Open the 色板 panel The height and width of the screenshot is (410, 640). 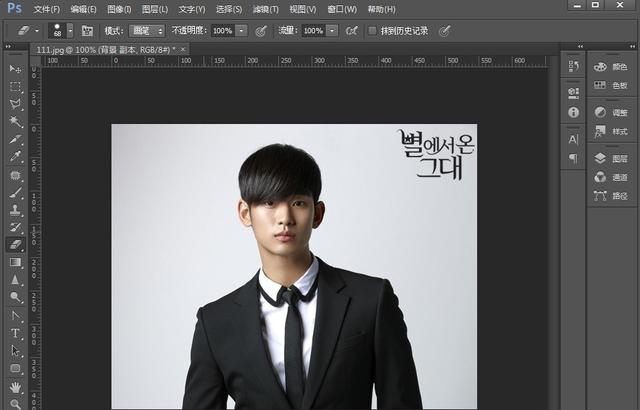pyautogui.click(x=611, y=85)
